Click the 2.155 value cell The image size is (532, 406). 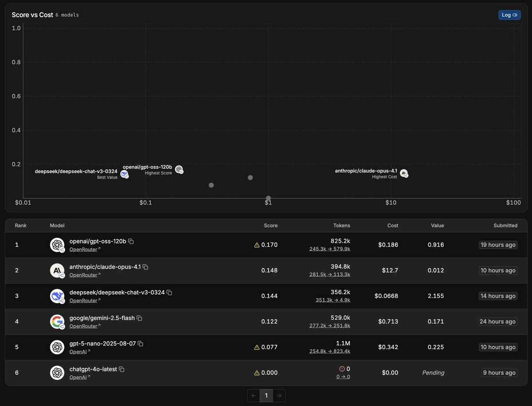pos(436,296)
